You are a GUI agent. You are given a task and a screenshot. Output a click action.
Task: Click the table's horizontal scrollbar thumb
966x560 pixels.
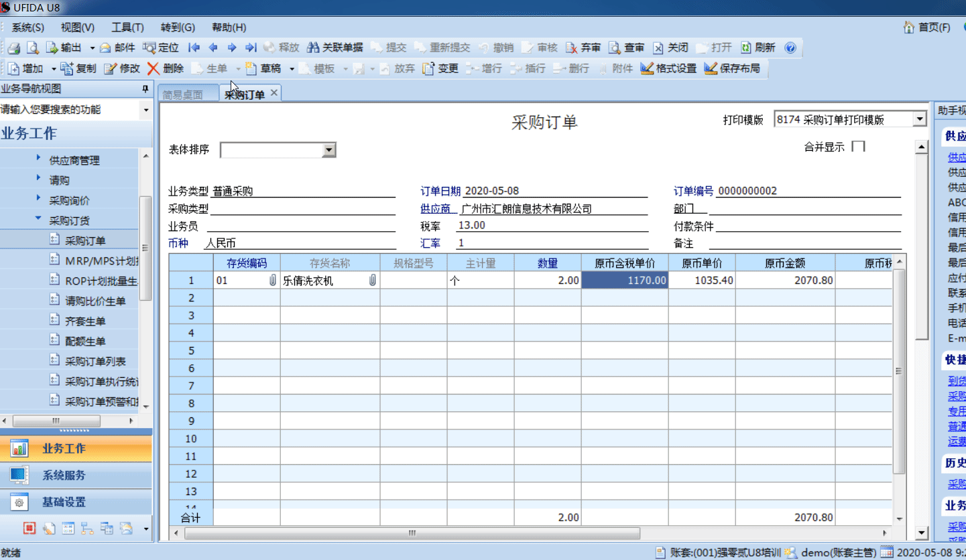[x=412, y=533]
